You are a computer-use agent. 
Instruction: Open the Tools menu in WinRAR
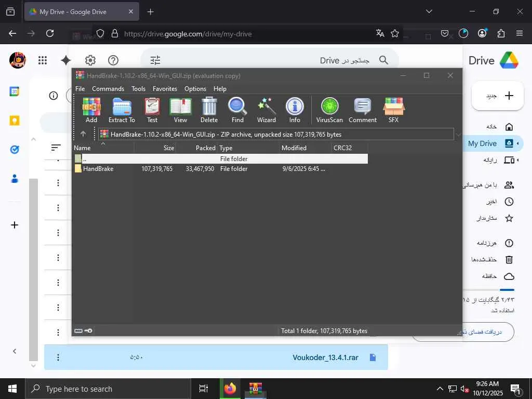(138, 88)
